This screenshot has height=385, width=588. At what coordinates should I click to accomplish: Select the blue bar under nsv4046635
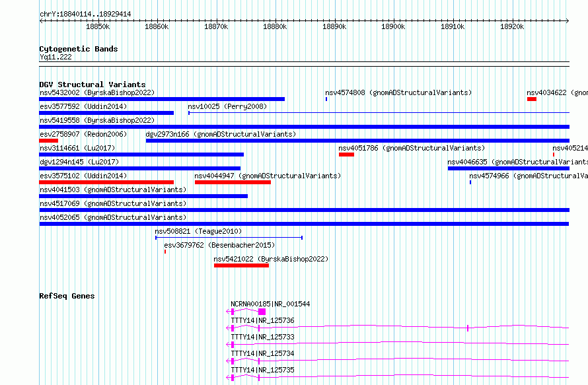pyautogui.click(x=509, y=168)
